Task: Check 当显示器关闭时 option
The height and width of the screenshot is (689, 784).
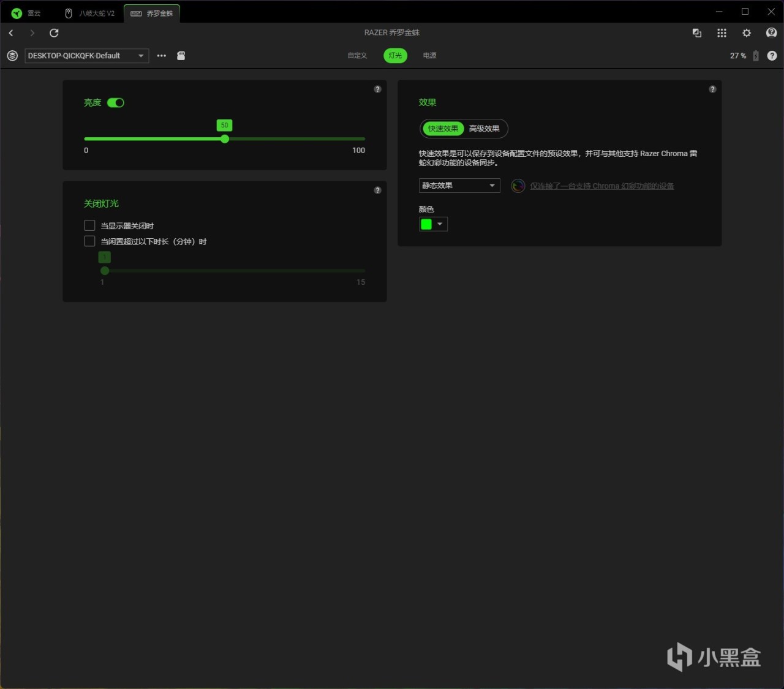Action: 89,225
